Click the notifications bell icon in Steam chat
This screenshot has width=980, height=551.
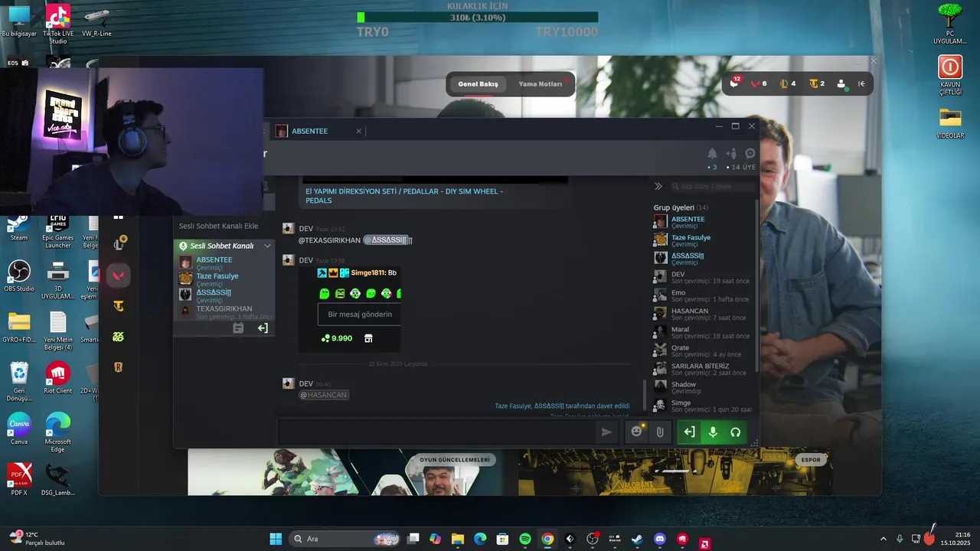pos(712,153)
